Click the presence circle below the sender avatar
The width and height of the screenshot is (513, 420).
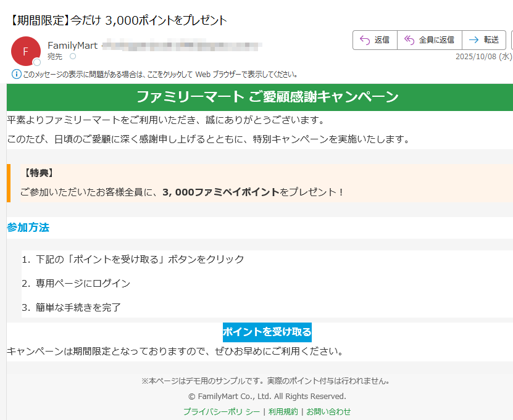click(36, 61)
